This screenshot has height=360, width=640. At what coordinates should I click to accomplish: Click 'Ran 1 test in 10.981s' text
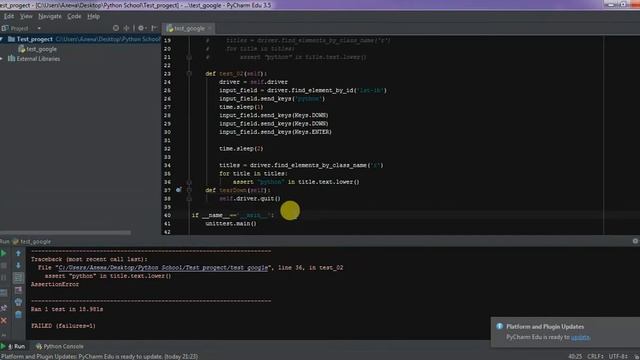pyautogui.click(x=67, y=309)
